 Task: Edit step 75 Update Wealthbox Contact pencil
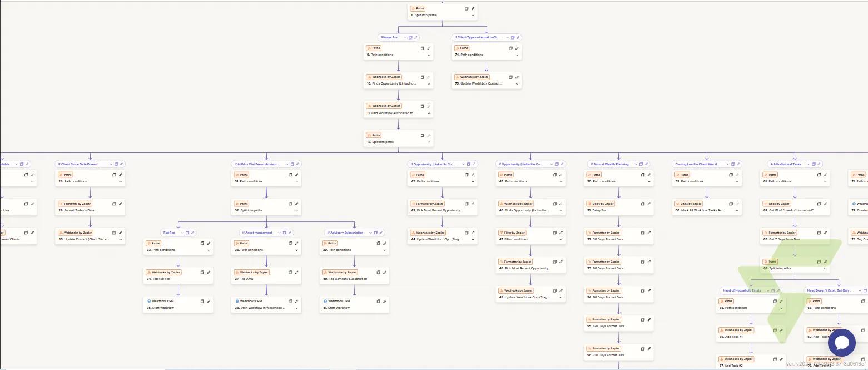click(517, 77)
